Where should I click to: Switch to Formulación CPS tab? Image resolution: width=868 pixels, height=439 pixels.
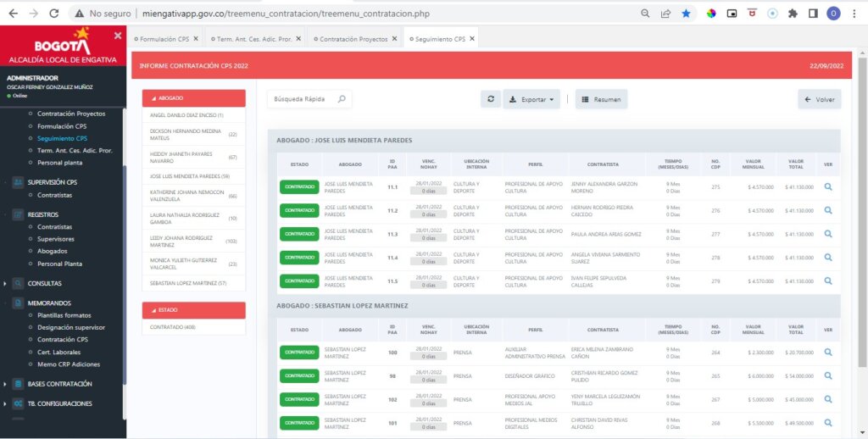[x=164, y=39]
